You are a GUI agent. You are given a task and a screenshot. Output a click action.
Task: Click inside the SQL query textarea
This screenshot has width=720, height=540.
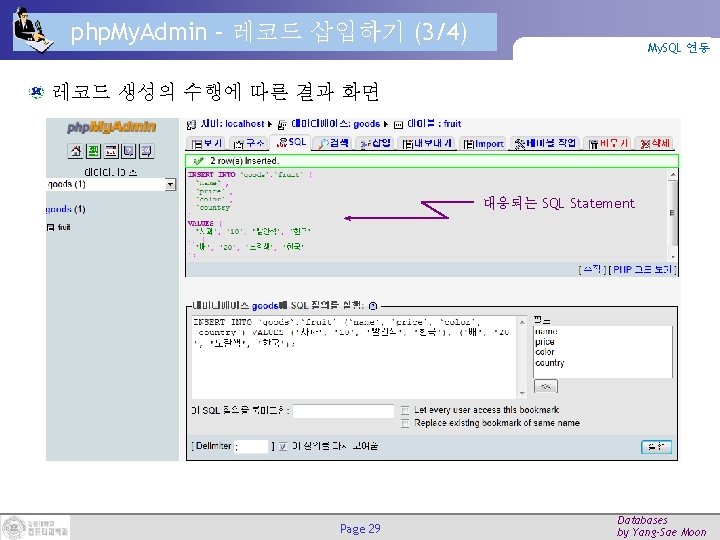354,357
